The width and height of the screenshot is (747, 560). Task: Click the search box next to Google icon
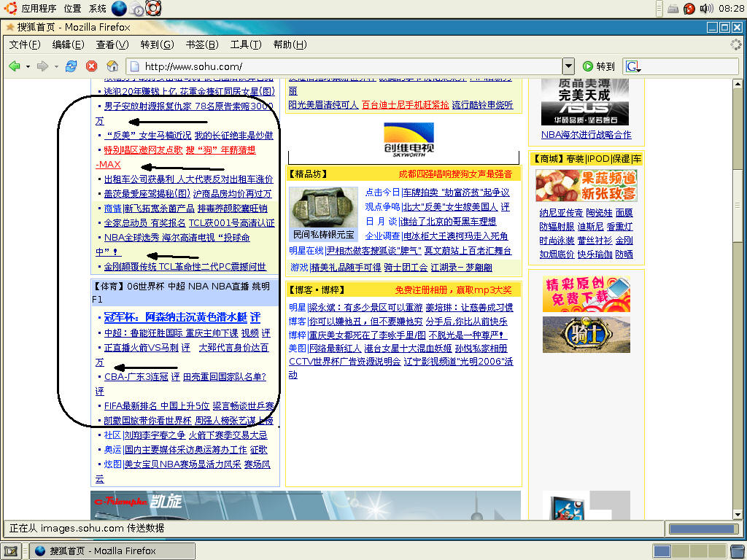coord(689,66)
